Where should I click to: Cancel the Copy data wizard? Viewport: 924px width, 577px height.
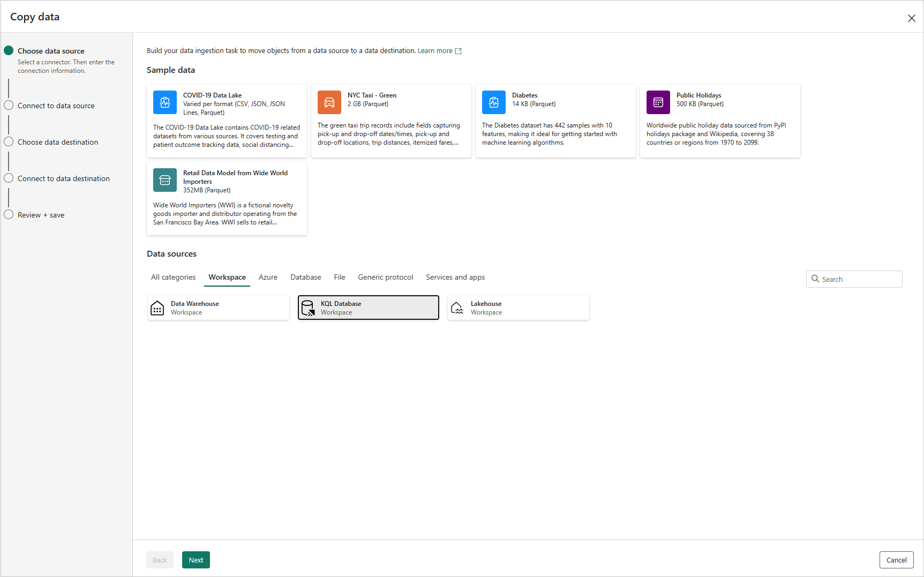point(896,559)
